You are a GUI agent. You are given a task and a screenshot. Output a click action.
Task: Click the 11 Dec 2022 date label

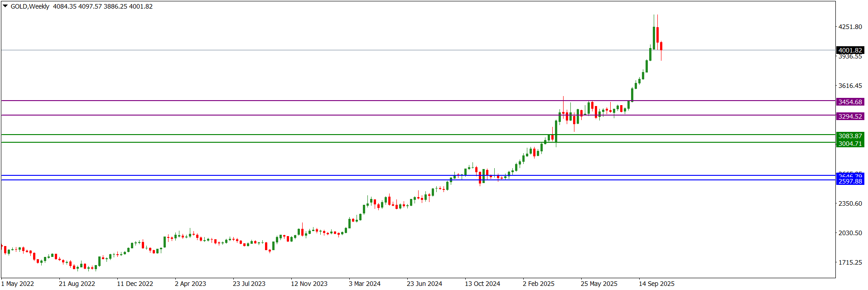135,284
